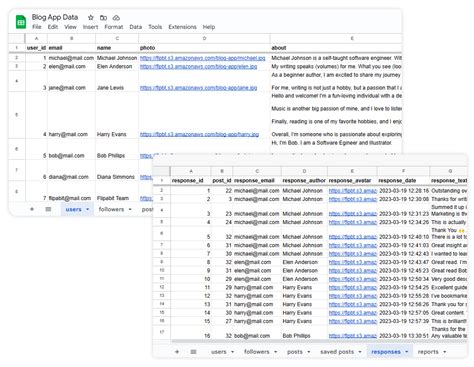Viewport: 474px width, 367px height.
Task: Select followers tab in back window
Action: pos(111,209)
